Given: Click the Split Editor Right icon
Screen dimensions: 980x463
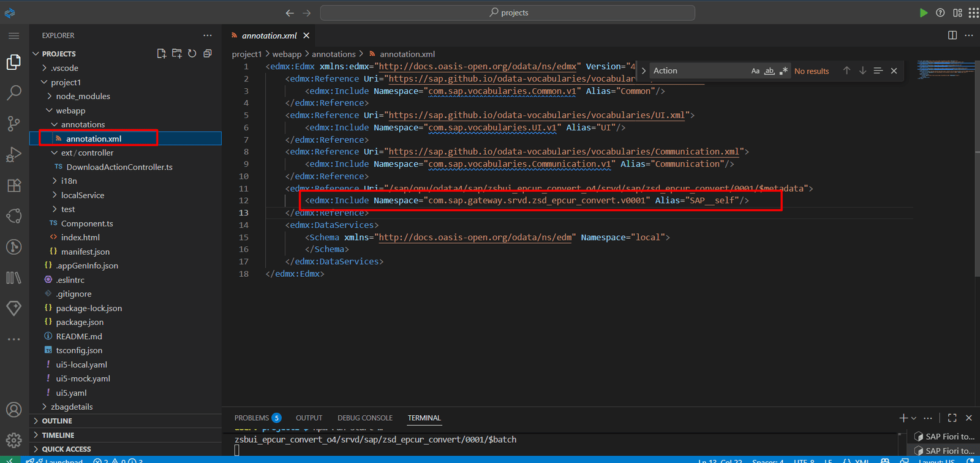Looking at the screenshot, I should pyautogui.click(x=952, y=36).
